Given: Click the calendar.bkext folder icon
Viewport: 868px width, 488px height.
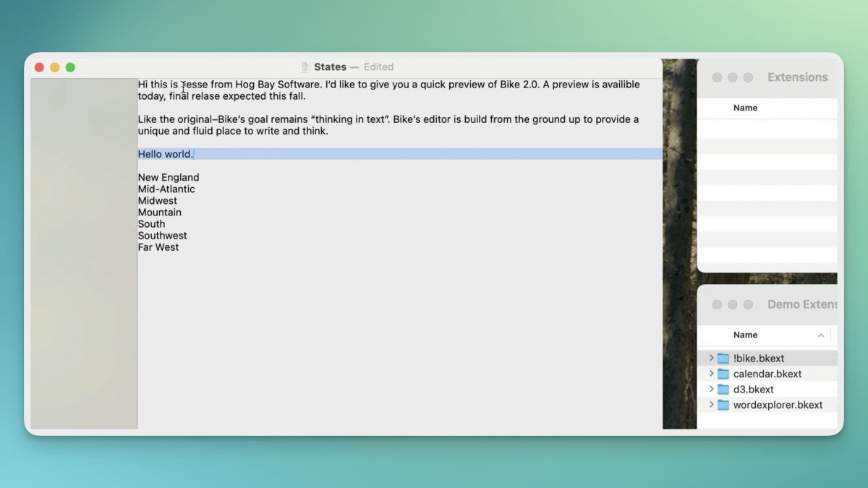Looking at the screenshot, I should point(724,374).
